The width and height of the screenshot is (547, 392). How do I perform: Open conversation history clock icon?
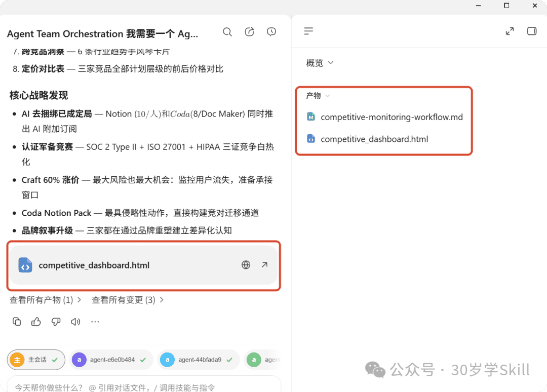[x=271, y=32]
